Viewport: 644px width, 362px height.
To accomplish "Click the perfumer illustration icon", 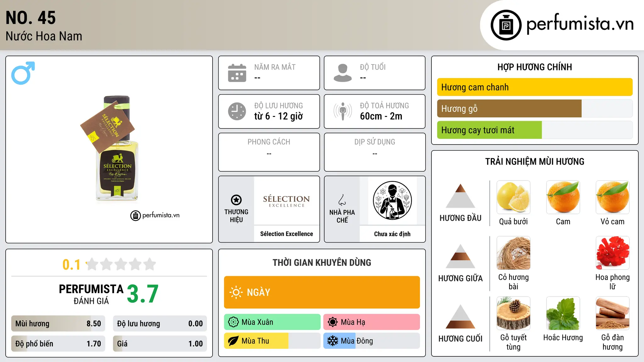I will click(x=392, y=200).
